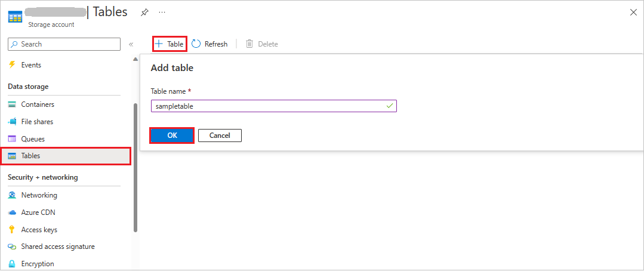644x271 pixels.
Task: Click the Events lightning bolt icon
Action: [x=12, y=65]
